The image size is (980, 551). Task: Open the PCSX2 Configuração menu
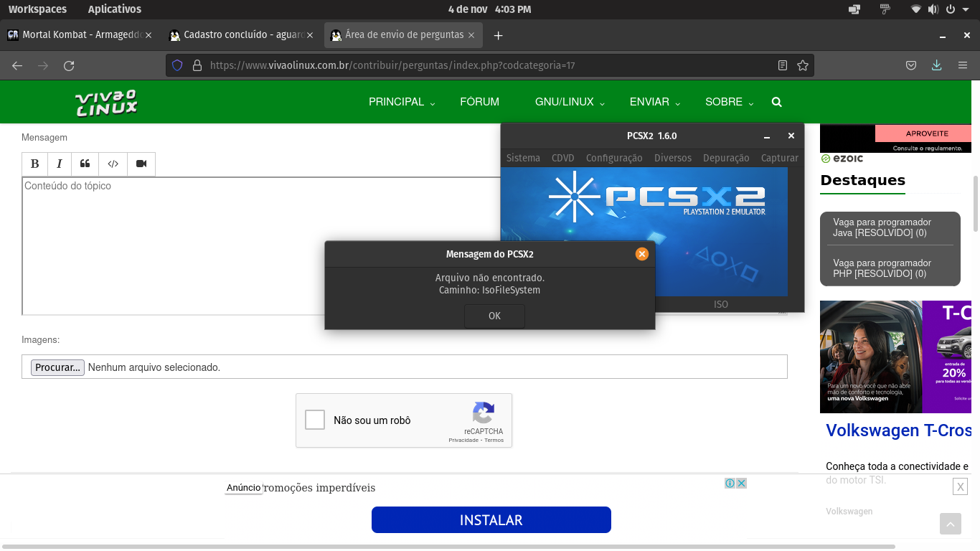tap(614, 158)
